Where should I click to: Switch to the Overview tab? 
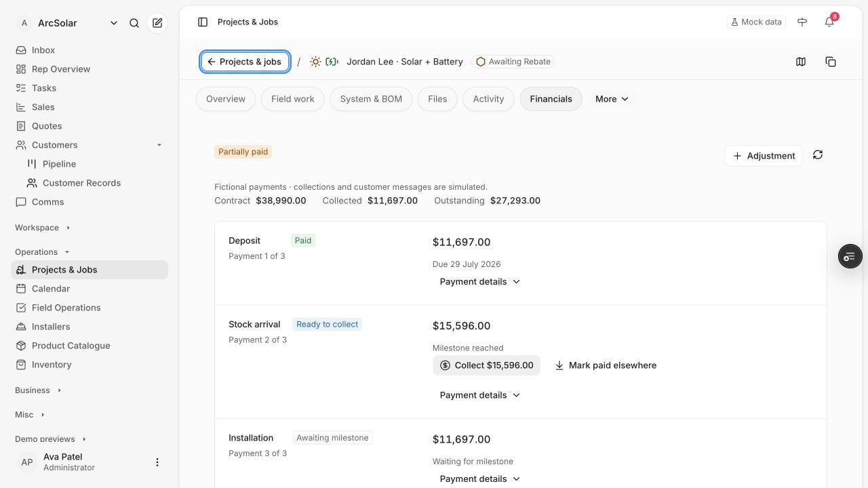226,99
